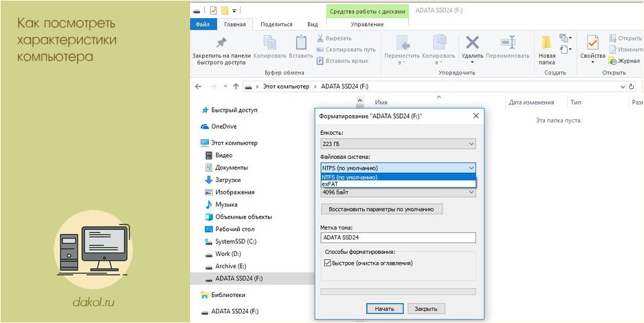Open the Видео folder

pos(224,155)
